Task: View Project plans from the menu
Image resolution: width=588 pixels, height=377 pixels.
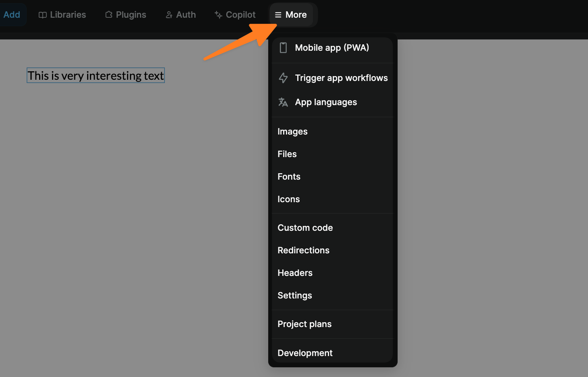Action: tap(304, 324)
